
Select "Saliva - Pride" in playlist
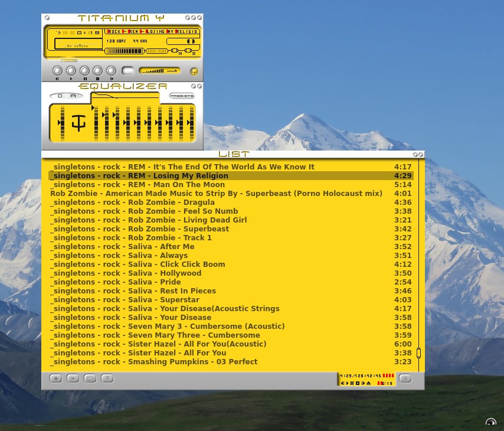click(x=231, y=282)
